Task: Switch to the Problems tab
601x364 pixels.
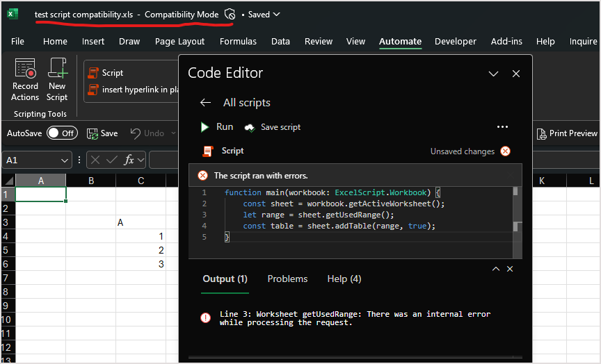Action: pyautogui.click(x=287, y=279)
